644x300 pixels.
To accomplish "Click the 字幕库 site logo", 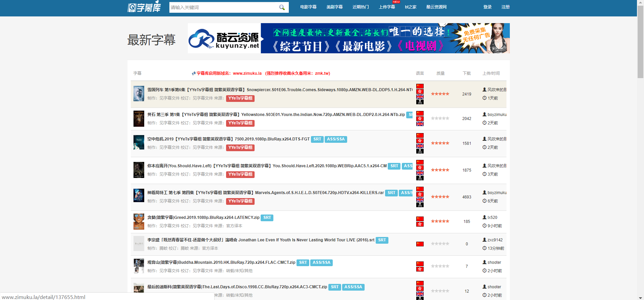I will pyautogui.click(x=144, y=7).
